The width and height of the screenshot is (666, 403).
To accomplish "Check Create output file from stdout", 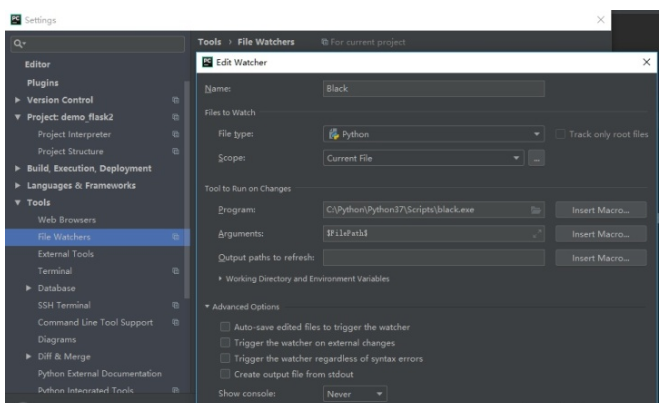I will point(225,374).
